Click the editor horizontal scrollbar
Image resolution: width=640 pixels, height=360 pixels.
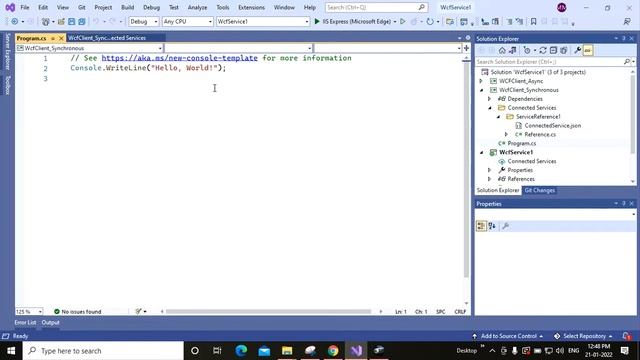268,311
